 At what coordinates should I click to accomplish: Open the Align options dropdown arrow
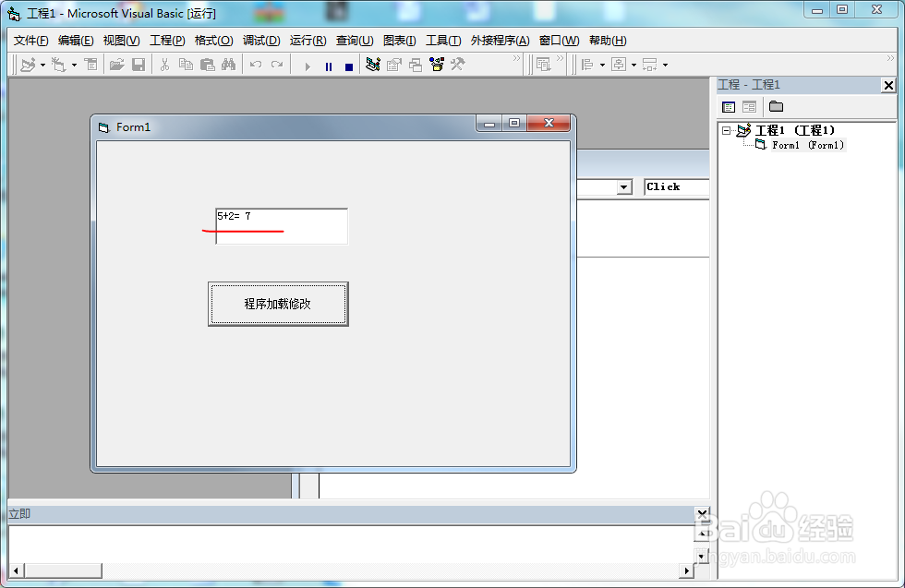(x=602, y=66)
